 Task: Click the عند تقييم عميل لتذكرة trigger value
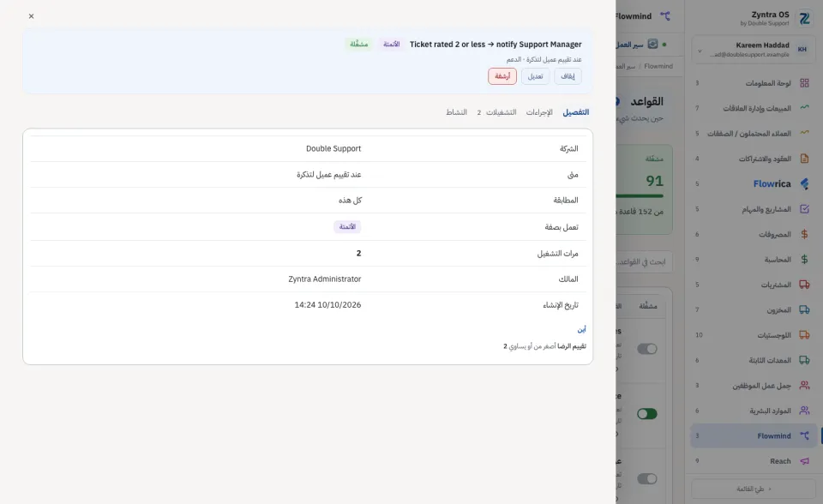pyautogui.click(x=328, y=174)
